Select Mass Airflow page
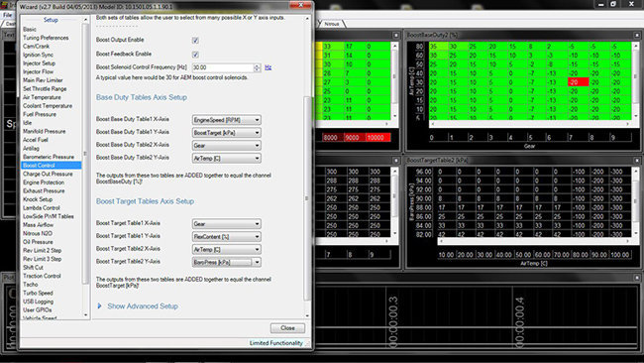Viewport: 644px width, 363px height. pyautogui.click(x=39, y=225)
